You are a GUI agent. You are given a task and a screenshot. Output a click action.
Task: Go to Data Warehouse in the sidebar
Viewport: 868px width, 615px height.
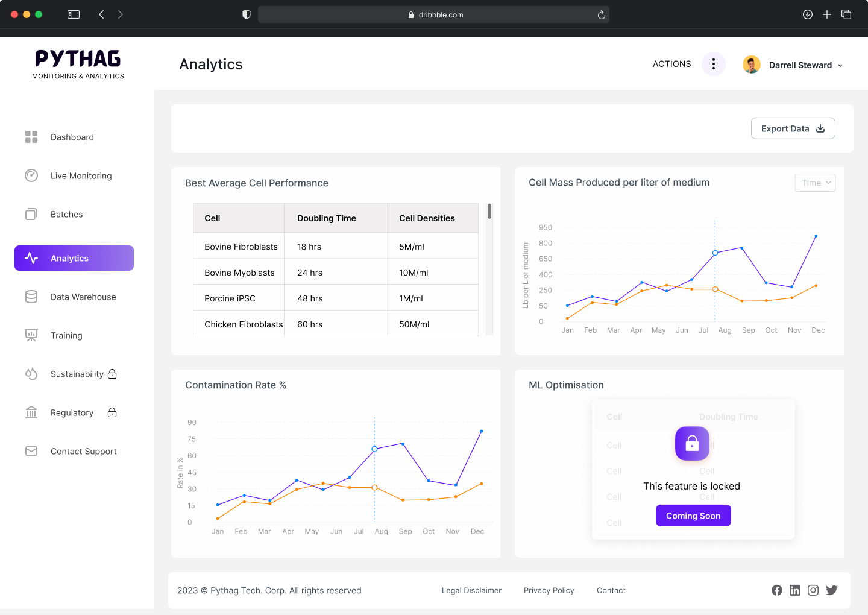tap(83, 297)
